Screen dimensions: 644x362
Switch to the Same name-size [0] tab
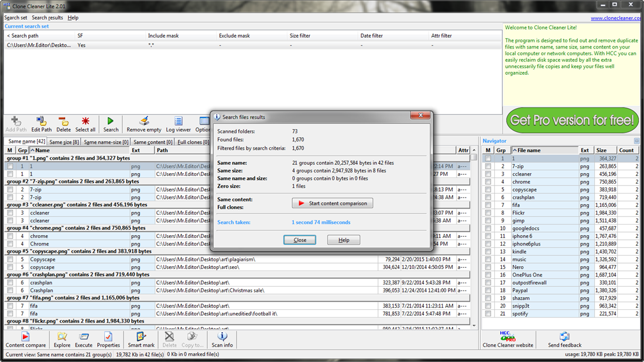[106, 142]
